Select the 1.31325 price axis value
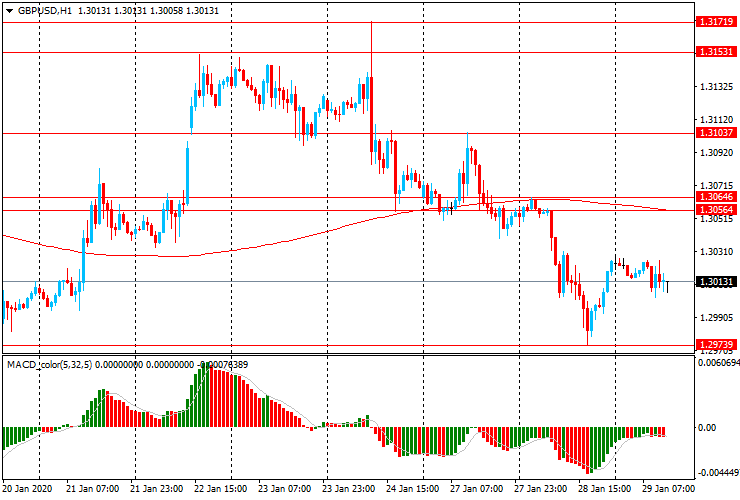The width and height of the screenshot is (740, 500). coord(716,87)
